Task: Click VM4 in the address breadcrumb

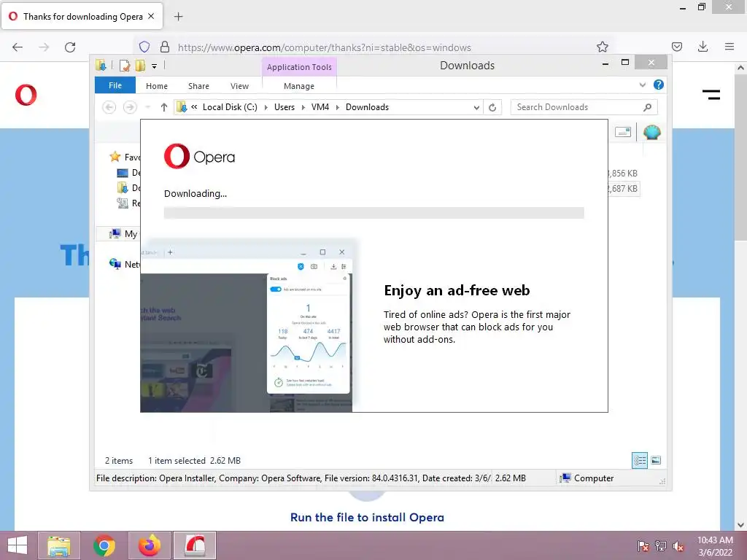Action: (320, 107)
